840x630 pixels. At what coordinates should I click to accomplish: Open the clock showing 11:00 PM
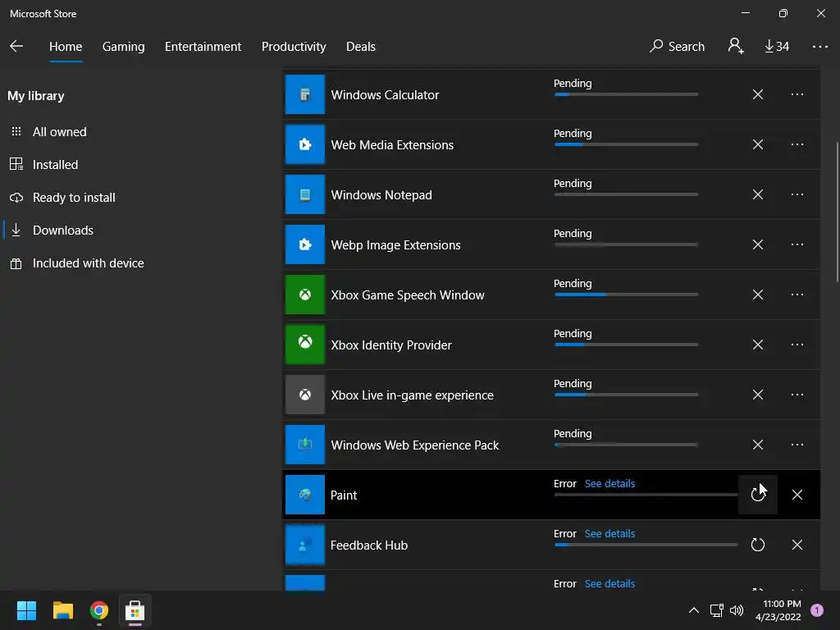778,610
